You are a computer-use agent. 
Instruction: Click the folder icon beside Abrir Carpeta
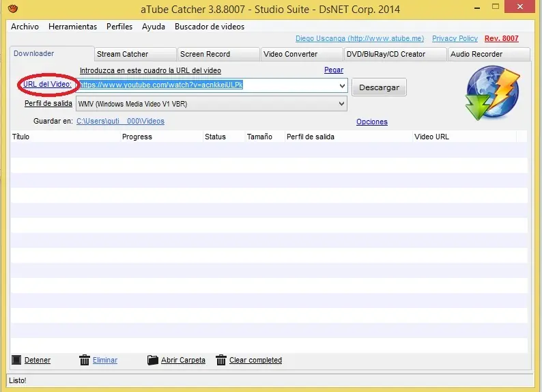click(x=152, y=360)
